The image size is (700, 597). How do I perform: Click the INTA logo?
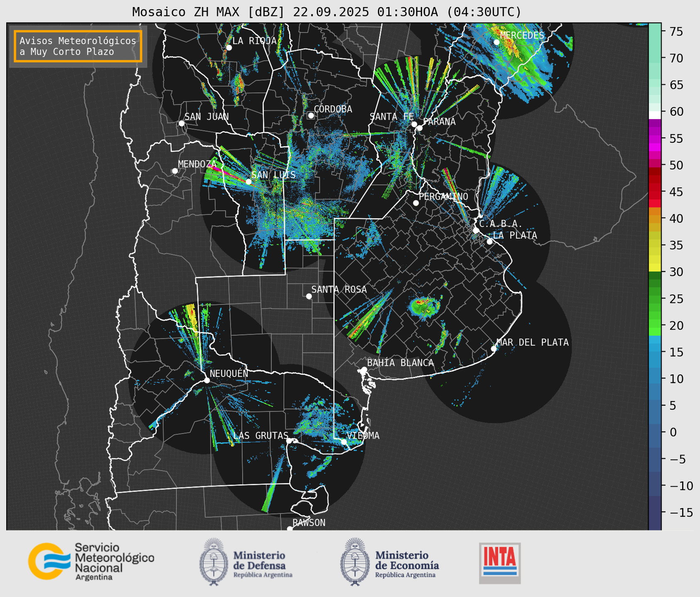click(x=500, y=563)
